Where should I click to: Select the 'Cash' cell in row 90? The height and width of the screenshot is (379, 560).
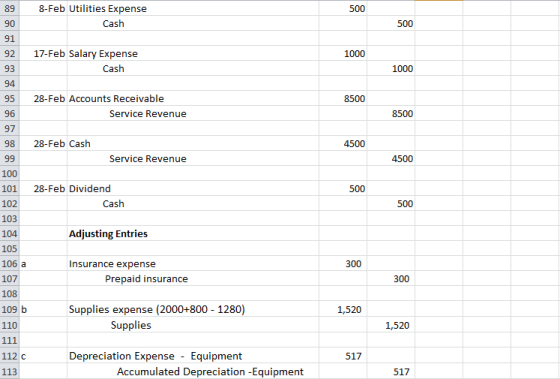pyautogui.click(x=193, y=23)
